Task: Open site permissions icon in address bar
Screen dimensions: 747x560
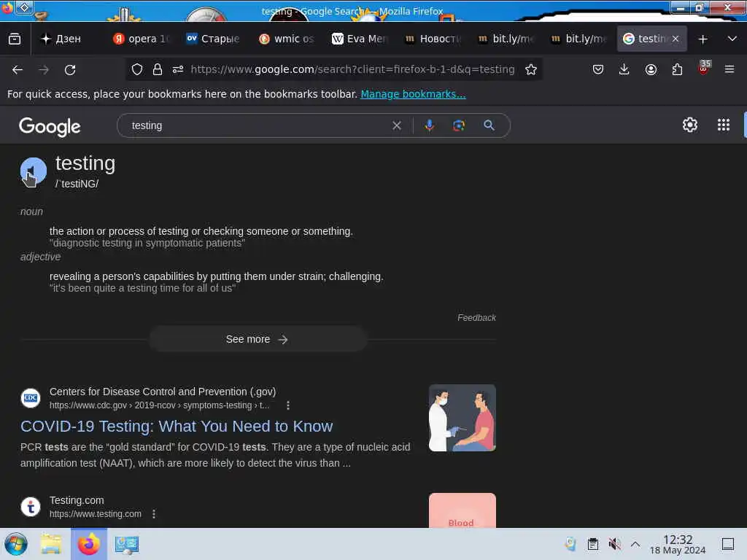Action: (x=178, y=69)
